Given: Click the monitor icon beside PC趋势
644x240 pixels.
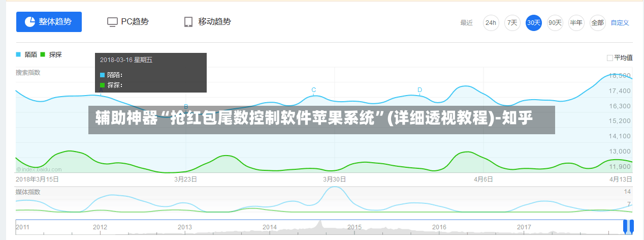Looking at the screenshot, I should [x=112, y=22].
